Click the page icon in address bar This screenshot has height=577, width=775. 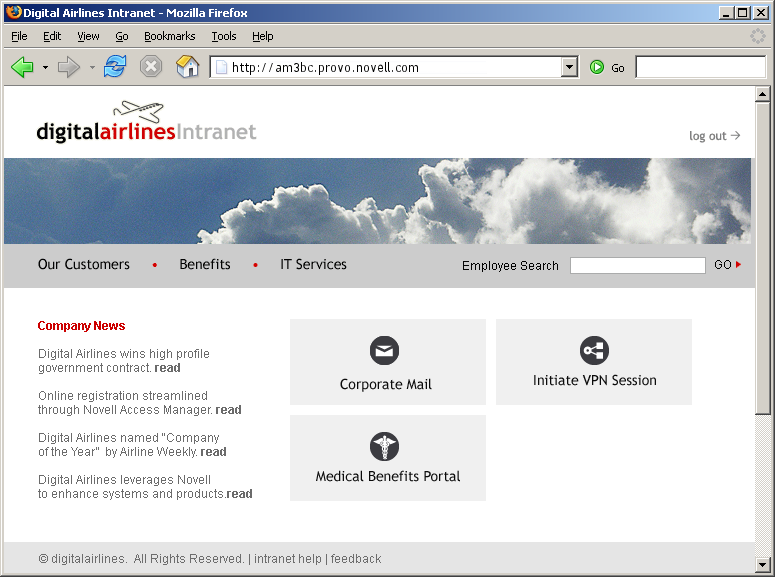[221, 67]
